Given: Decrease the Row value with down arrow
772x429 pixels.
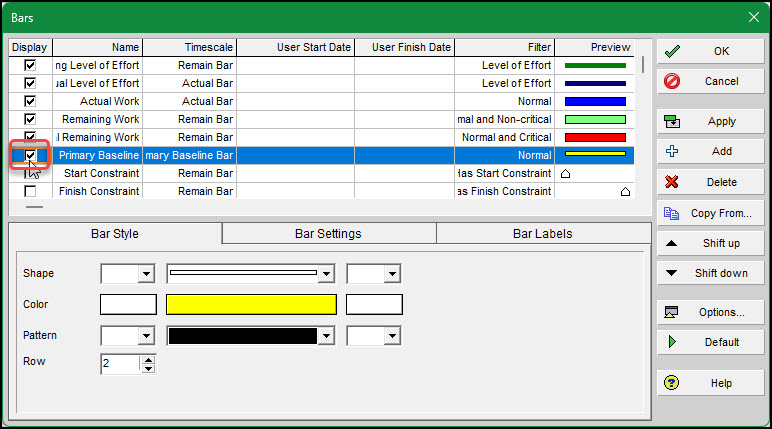Looking at the screenshot, I should click(148, 369).
